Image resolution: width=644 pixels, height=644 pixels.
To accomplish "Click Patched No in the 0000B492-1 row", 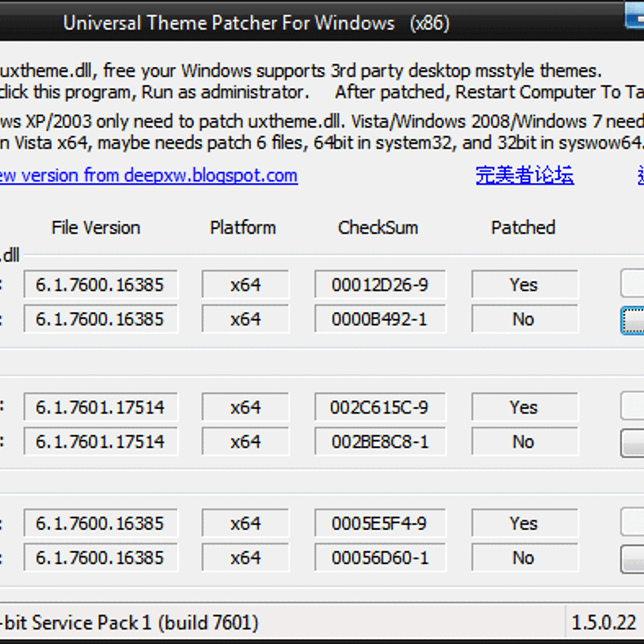I will [525, 319].
